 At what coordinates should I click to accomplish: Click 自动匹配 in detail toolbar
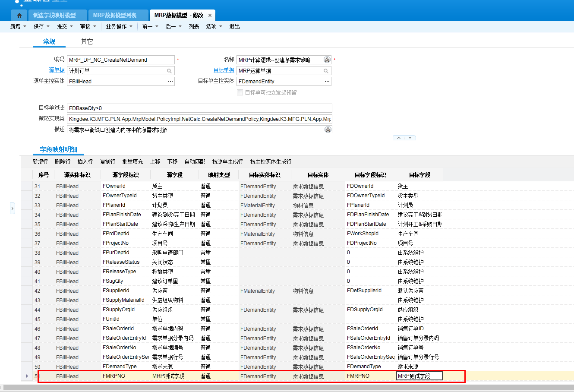[x=195, y=161]
